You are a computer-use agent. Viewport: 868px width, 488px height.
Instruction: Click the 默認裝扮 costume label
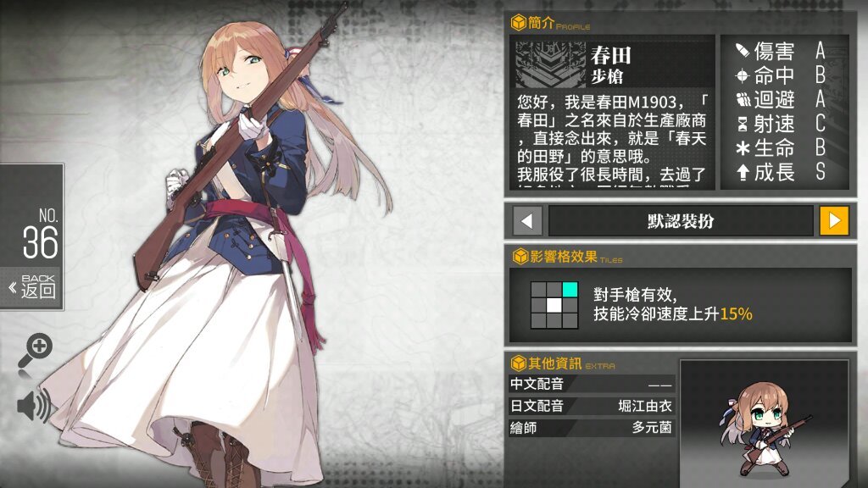click(x=681, y=221)
